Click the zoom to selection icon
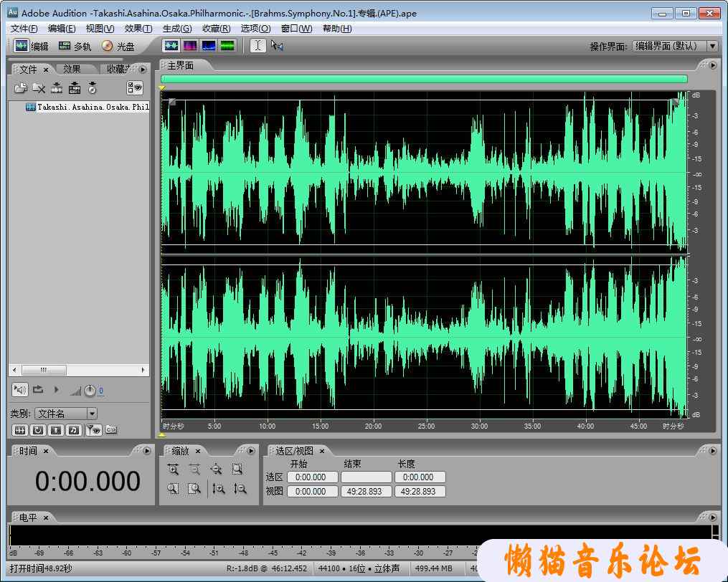 237,469
